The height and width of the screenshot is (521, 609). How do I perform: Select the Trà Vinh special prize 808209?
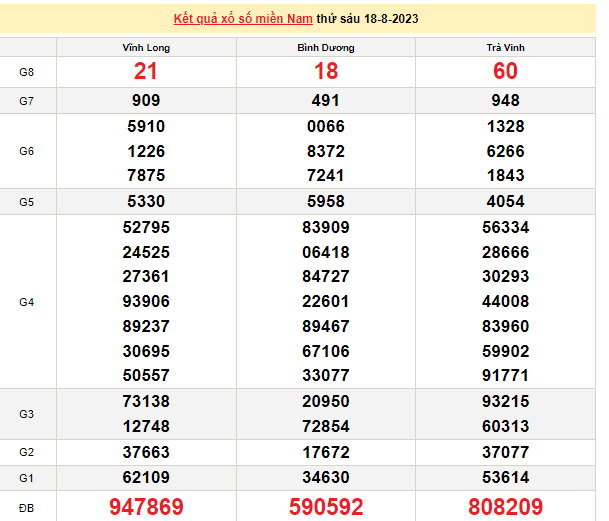pos(505,507)
